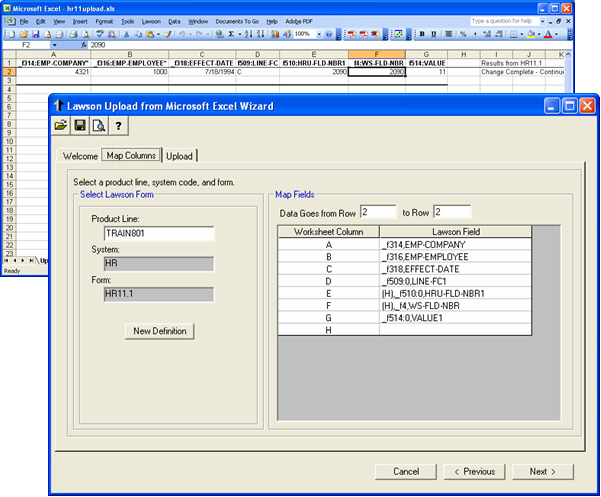Open the help question box dropdown arrow

542,21
